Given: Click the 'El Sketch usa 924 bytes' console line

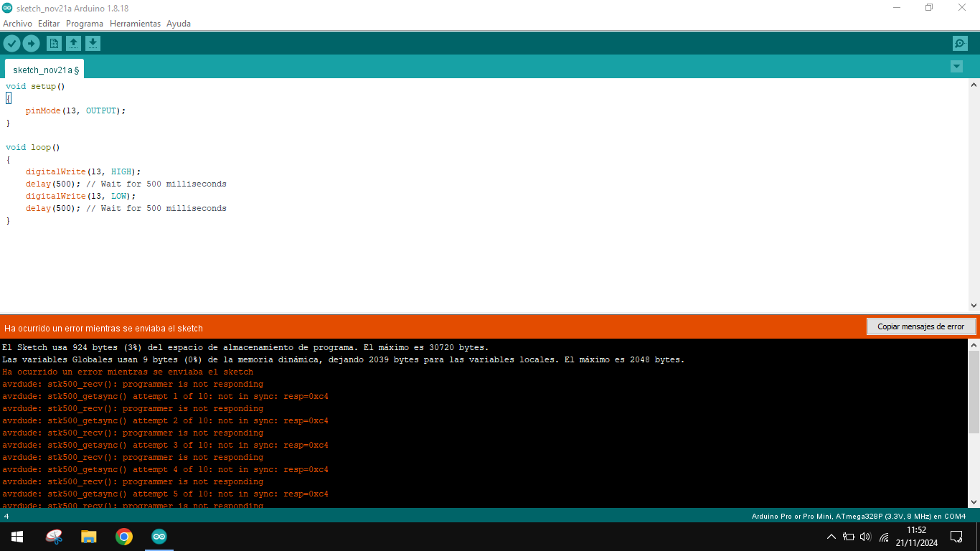Looking at the screenshot, I should (x=245, y=347).
